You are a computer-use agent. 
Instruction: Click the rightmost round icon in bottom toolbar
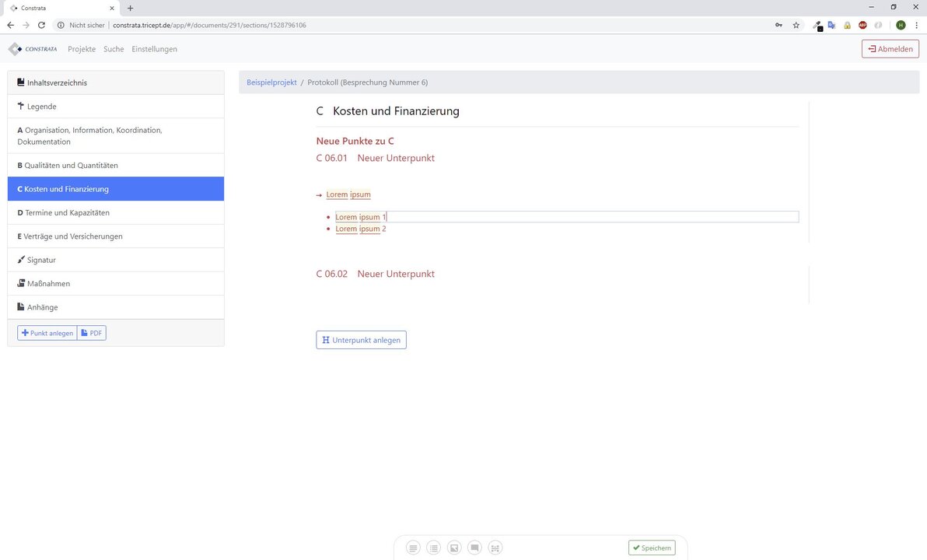[495, 548]
